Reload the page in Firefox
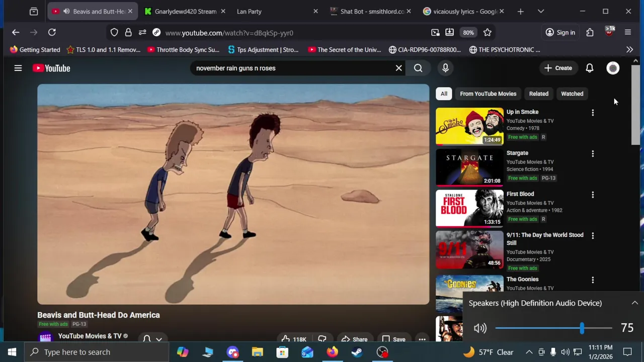Image resolution: width=644 pixels, height=362 pixels. pos(52,32)
